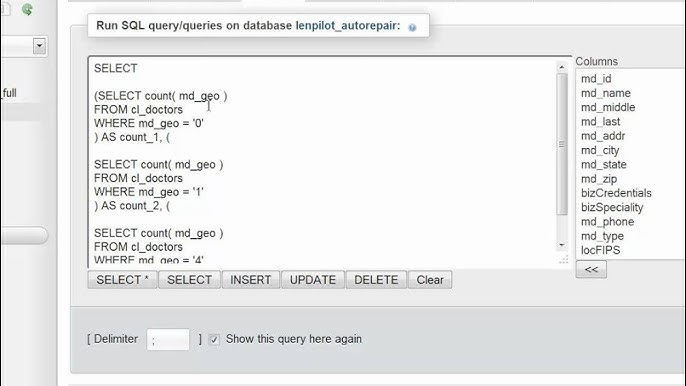Click the textarea resize grip corner
Screen dimensions: 686x386
(x=564, y=260)
